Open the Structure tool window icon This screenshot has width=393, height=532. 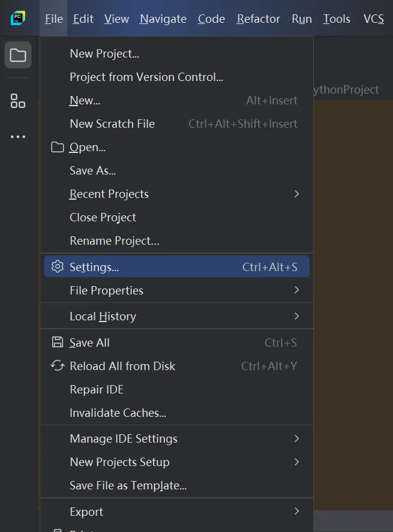pos(18,101)
